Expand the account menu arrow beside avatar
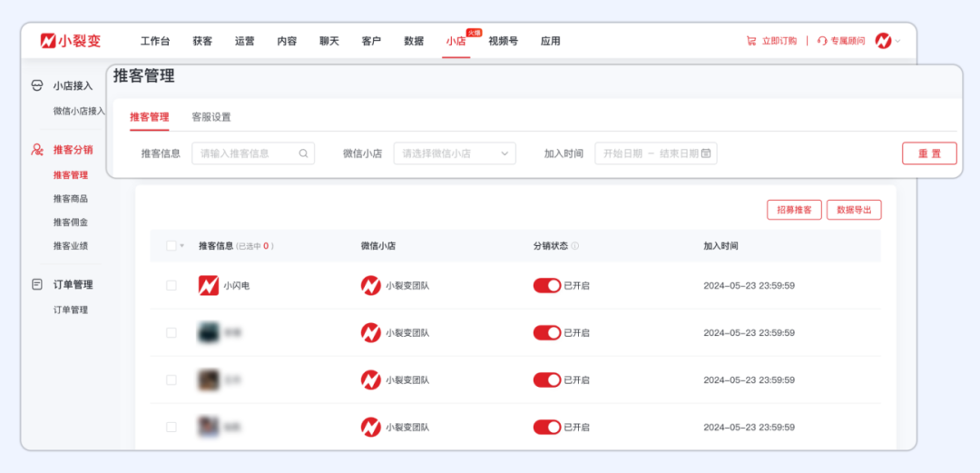 click(898, 41)
